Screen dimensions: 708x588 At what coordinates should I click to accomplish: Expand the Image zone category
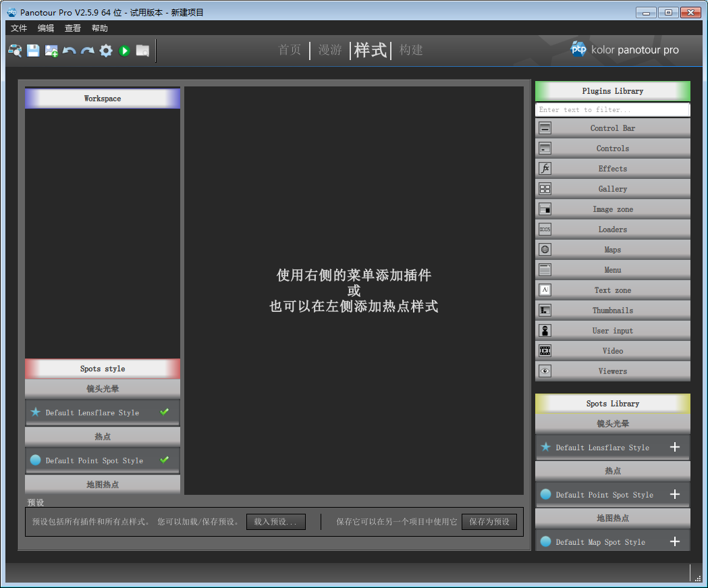[x=613, y=209]
